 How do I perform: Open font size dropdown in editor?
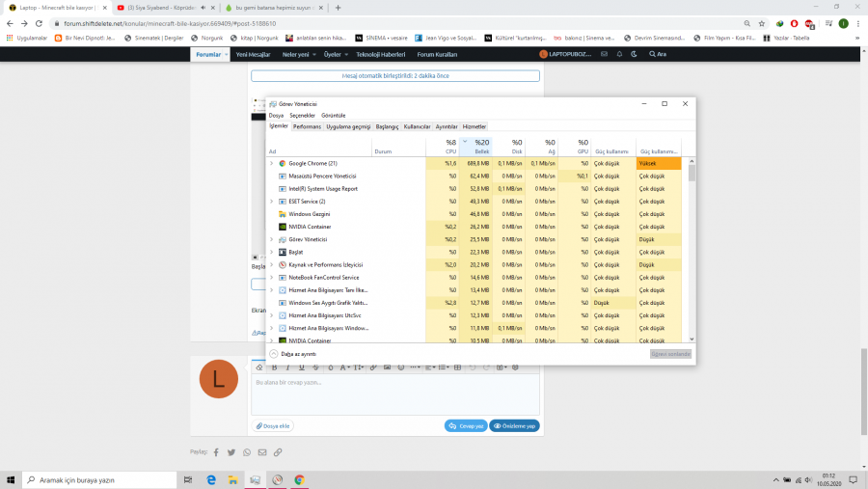(x=359, y=367)
